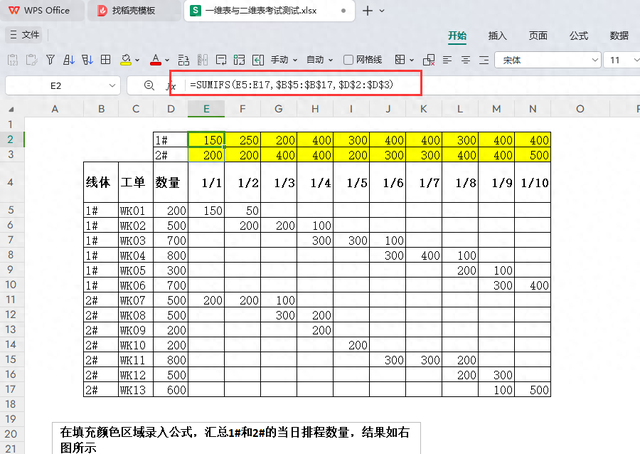This screenshot has height=454, width=640.
Task: Click the zoom magnifier in formula bar
Action: [149, 85]
